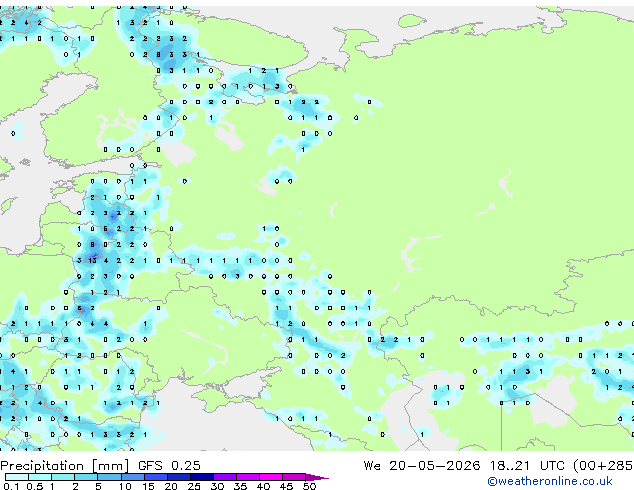The height and width of the screenshot is (490, 634).
Task: Select the 'GFS 0.25' model label
Action: point(169,466)
